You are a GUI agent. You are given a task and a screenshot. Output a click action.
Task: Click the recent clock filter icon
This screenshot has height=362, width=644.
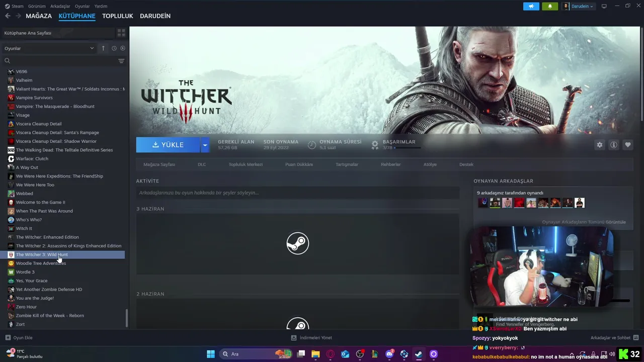click(x=114, y=48)
